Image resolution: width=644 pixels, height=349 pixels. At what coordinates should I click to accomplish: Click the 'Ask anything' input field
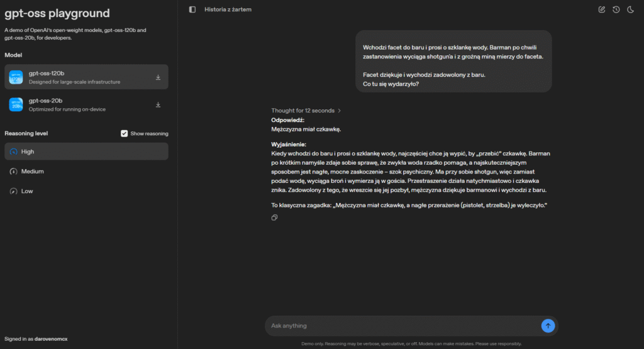coord(402,326)
